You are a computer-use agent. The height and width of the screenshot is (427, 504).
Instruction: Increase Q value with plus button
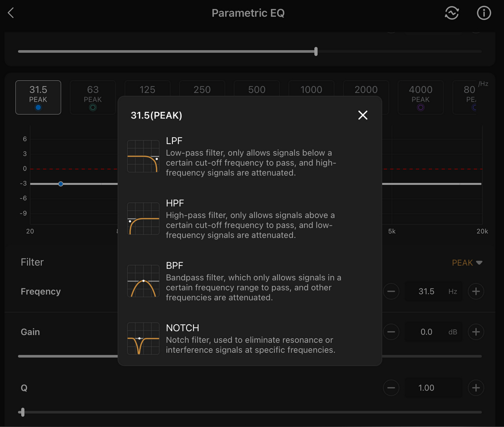tap(476, 388)
